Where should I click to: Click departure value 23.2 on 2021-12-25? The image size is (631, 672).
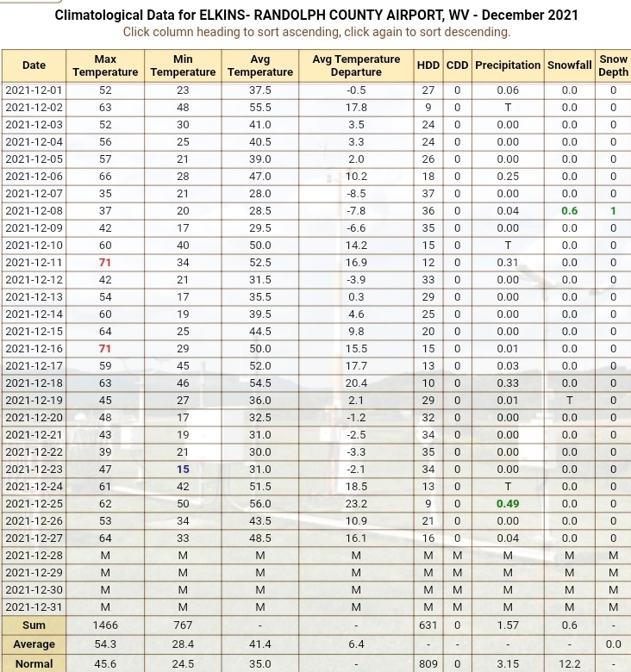click(356, 504)
